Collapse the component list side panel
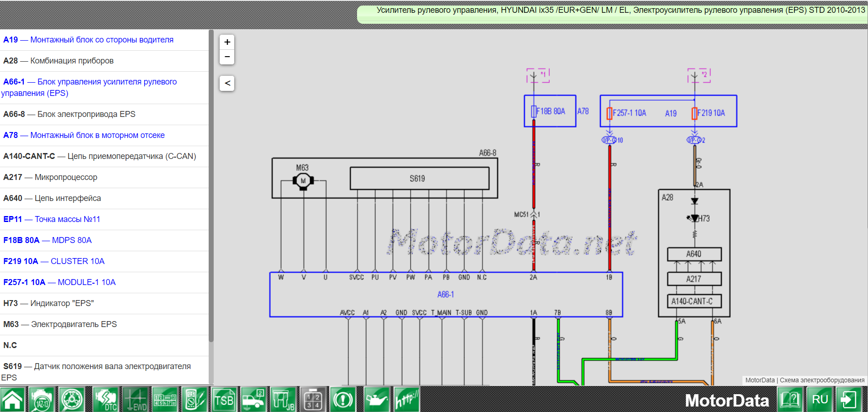The width and height of the screenshot is (868, 412). (x=227, y=83)
